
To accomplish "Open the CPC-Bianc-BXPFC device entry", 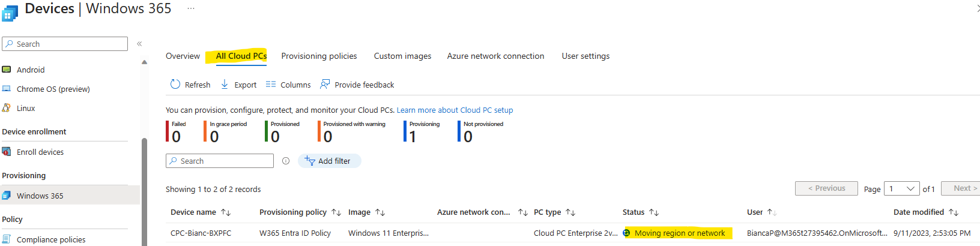I will click(201, 233).
